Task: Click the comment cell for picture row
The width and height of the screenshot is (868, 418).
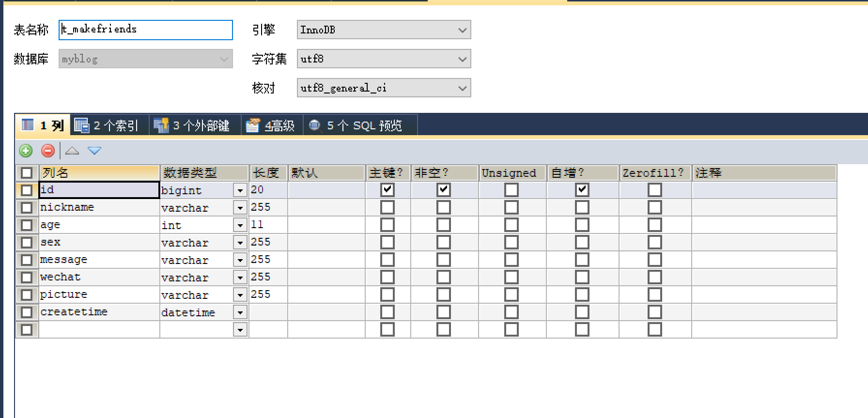Action: pyautogui.click(x=764, y=294)
